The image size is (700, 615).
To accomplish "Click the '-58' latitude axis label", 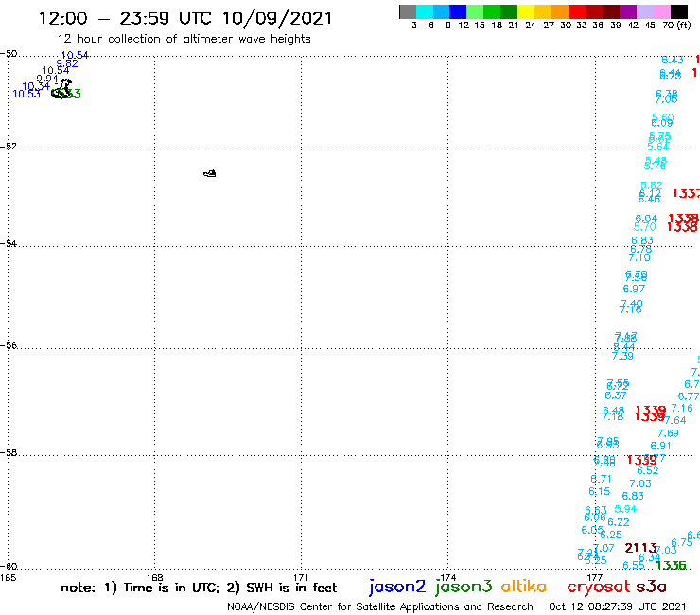I will [9, 452].
